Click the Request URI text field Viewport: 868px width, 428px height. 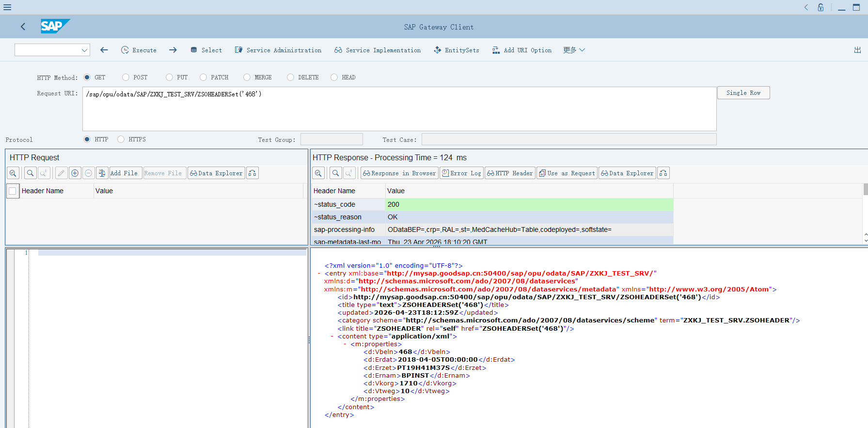coord(399,109)
